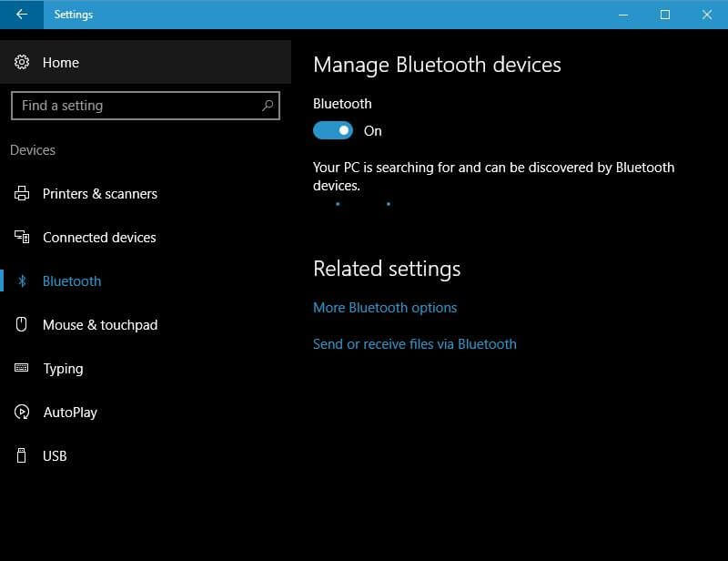This screenshot has width=728, height=561.
Task: Open Mouse & touchpad settings
Action: [146, 324]
